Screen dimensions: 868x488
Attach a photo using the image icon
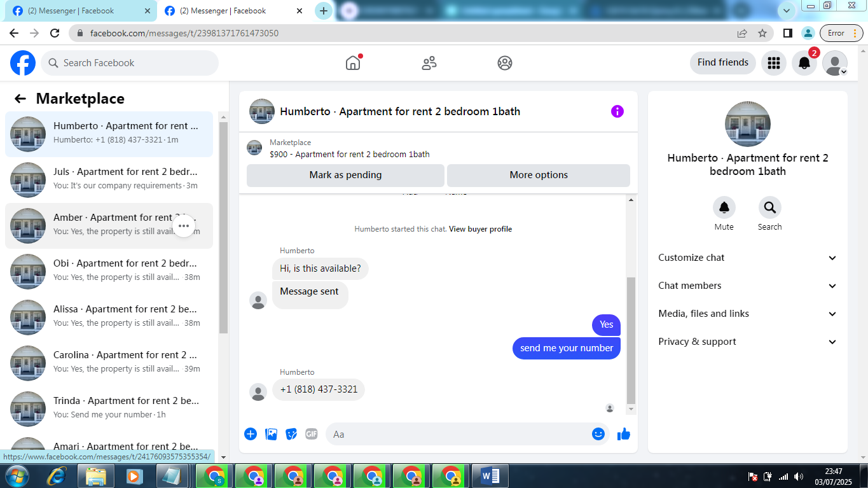(271, 434)
